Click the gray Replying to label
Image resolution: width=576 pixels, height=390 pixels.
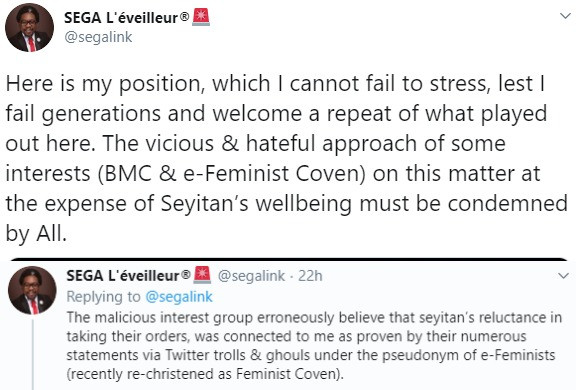104,297
